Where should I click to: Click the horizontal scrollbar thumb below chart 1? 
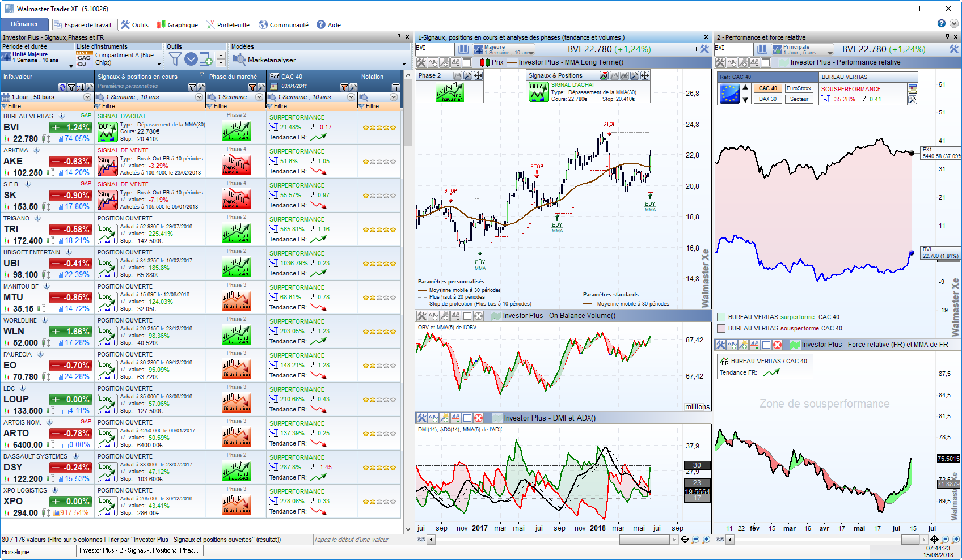tap(644, 540)
